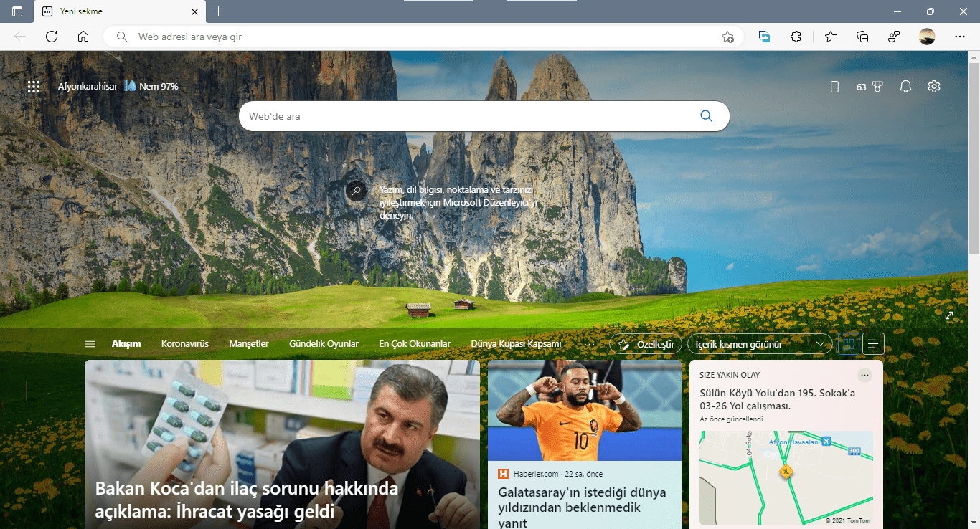Image resolution: width=980 pixels, height=529 pixels.
Task: Open the Extensions puzzle icon
Action: tap(796, 37)
